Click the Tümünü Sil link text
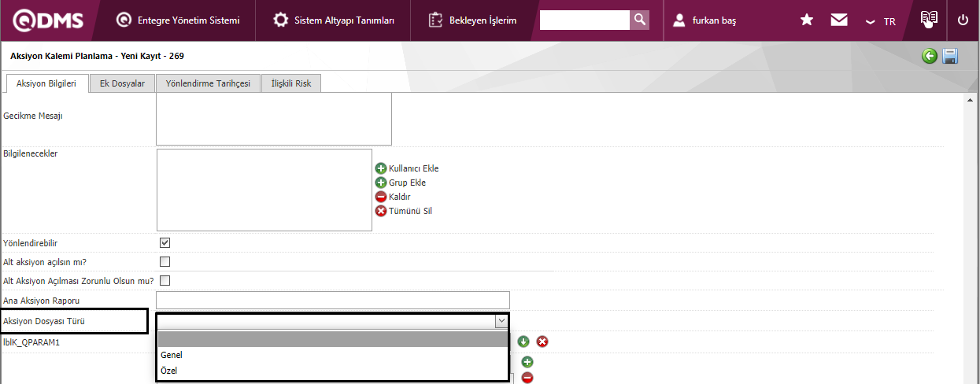Screen dimensions: 980x384 [x=411, y=211]
